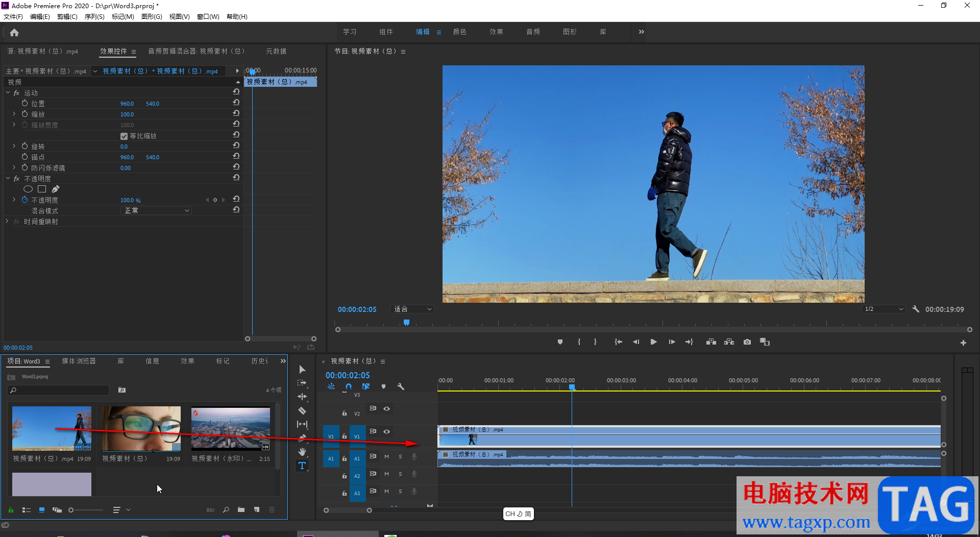Screen dimensions: 980x537
Task: Reset the 位置 position parameter
Action: (236, 103)
